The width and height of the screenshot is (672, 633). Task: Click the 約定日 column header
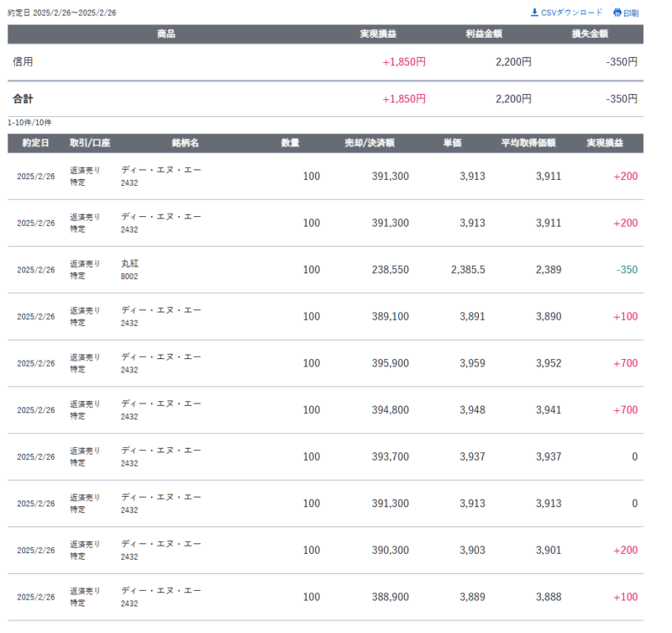coord(36,143)
